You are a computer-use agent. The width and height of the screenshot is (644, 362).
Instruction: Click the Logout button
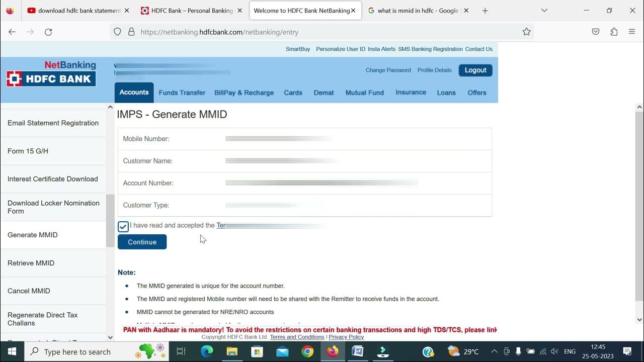[475, 70]
